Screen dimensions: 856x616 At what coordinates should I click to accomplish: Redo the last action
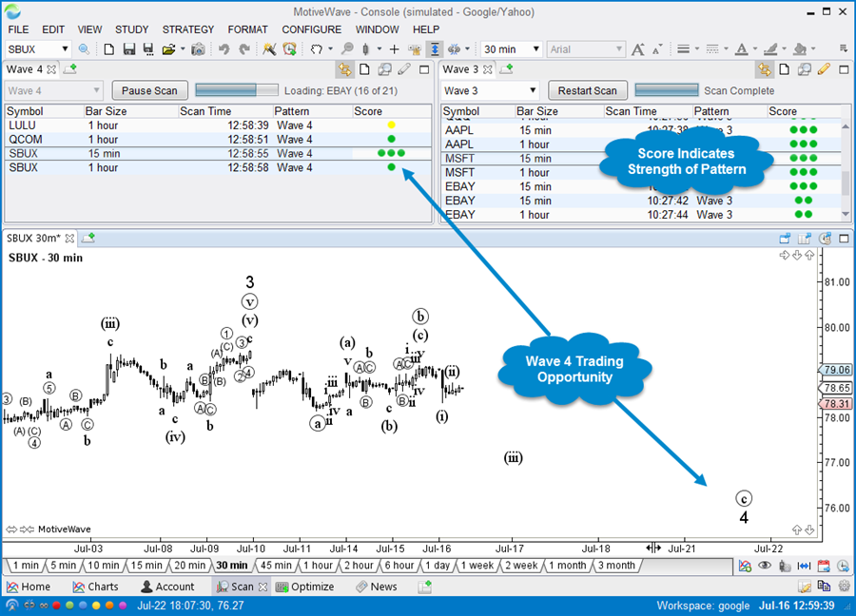244,49
